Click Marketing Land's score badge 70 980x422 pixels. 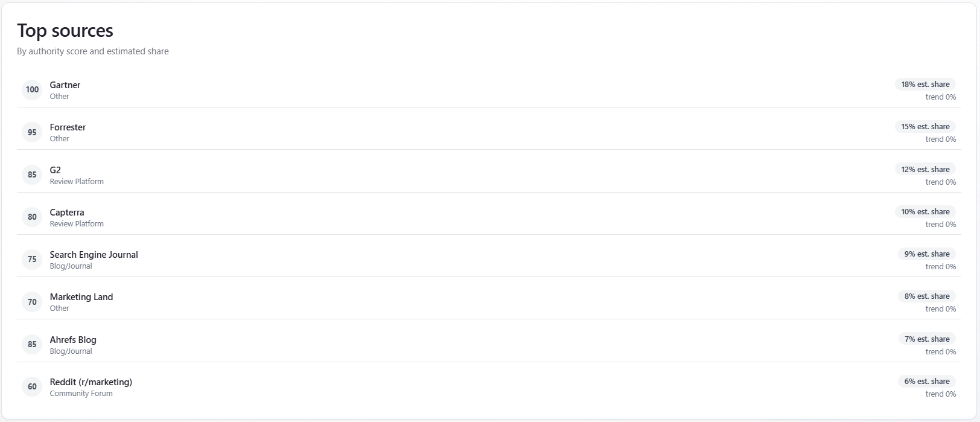pyautogui.click(x=32, y=302)
